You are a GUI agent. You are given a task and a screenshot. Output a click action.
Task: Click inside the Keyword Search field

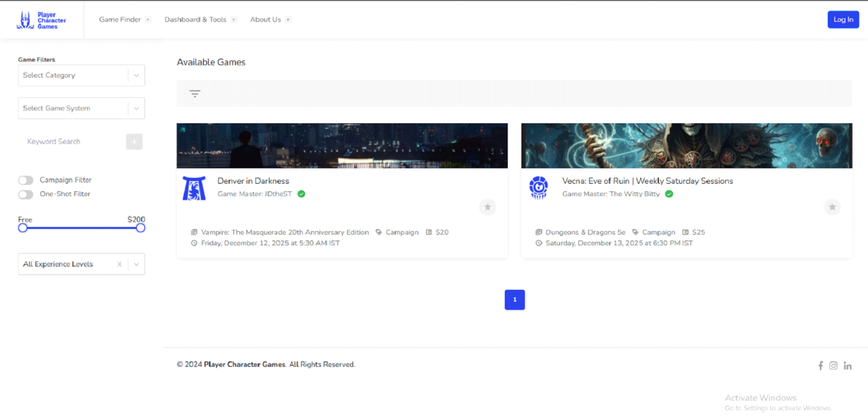(x=71, y=141)
